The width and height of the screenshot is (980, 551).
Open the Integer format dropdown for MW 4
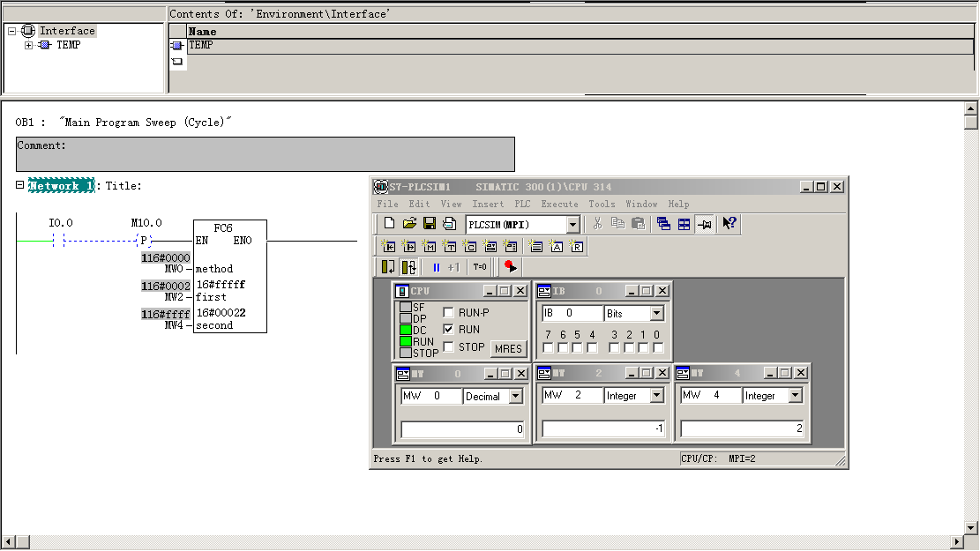(795, 396)
